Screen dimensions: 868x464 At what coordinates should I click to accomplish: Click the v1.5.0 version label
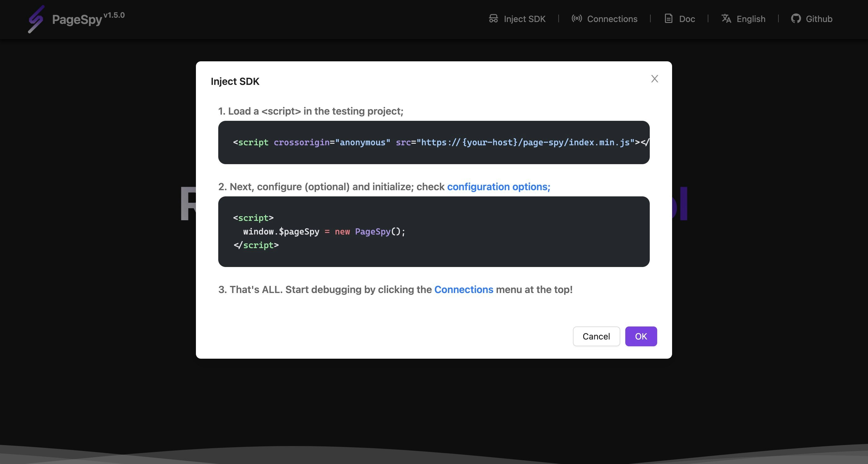[x=114, y=15]
